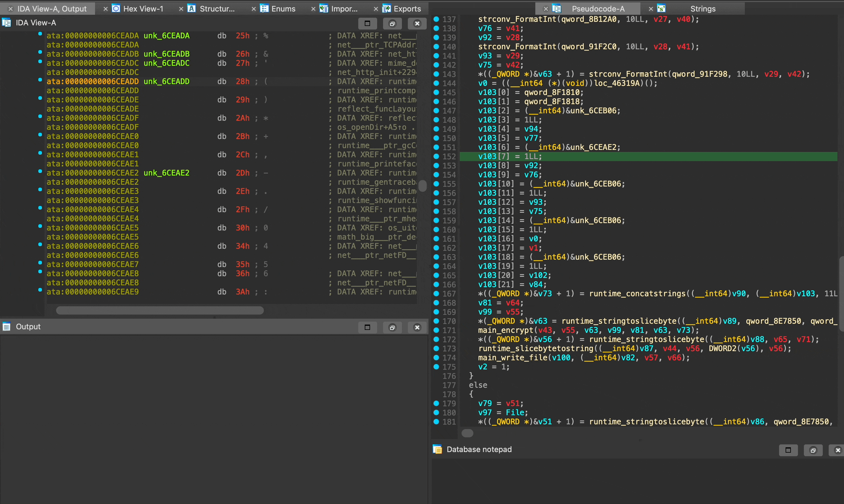The image size is (844, 504).
Task: Click the Pseudocode-A tab icon
Action: click(x=556, y=9)
